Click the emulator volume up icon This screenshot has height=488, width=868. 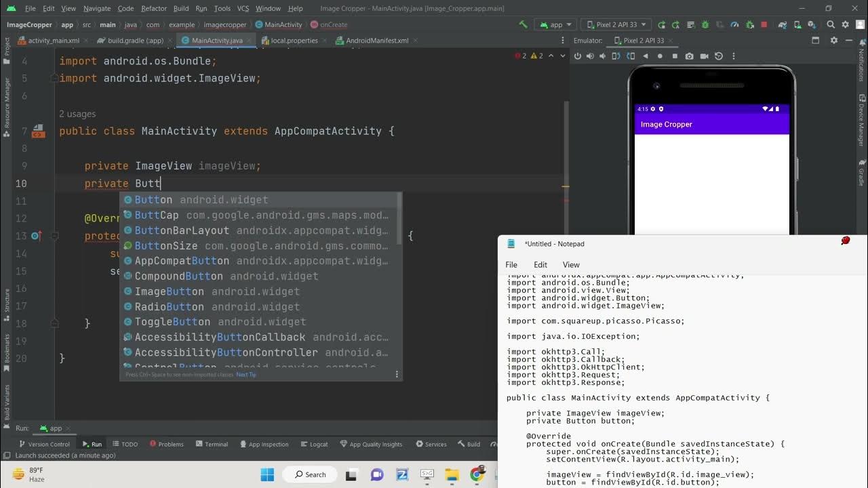(590, 56)
